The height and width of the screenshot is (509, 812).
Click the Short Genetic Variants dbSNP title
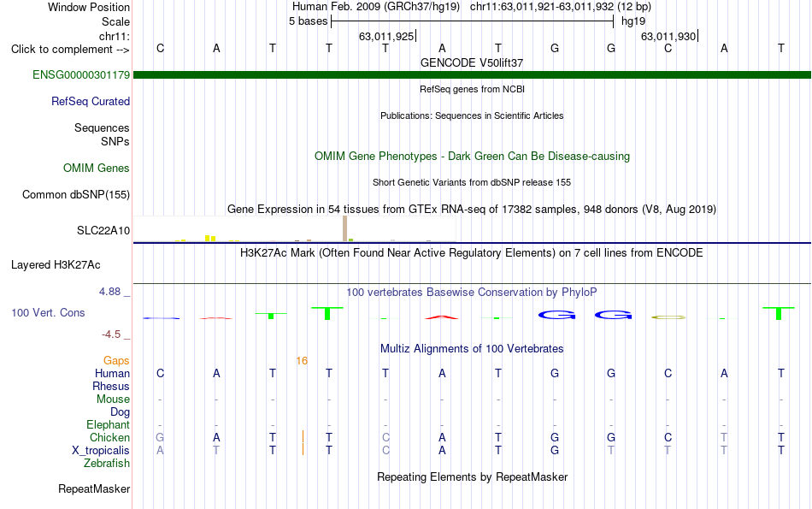[472, 182]
